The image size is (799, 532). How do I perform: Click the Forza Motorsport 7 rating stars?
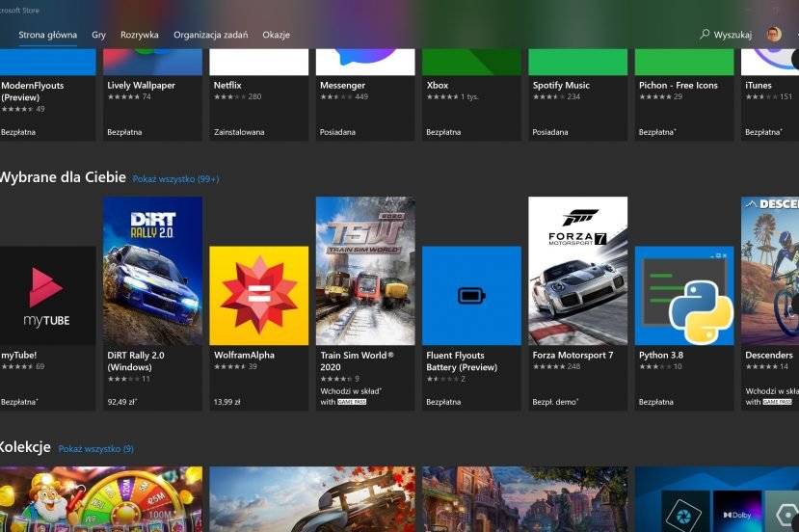tap(549, 366)
